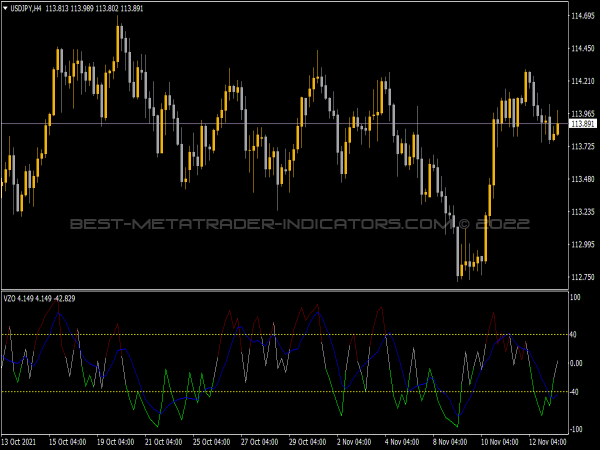Click the indicator scale value 100
The width and height of the screenshot is (600, 450).
tap(575, 298)
